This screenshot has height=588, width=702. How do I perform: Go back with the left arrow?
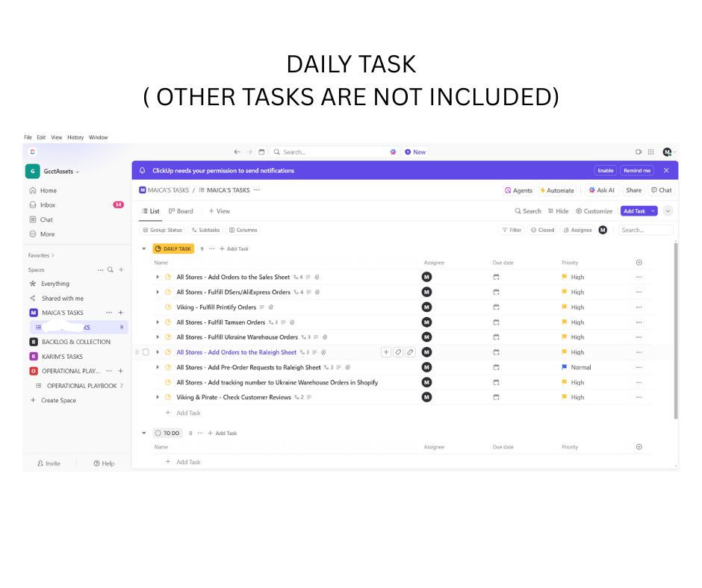tap(237, 152)
